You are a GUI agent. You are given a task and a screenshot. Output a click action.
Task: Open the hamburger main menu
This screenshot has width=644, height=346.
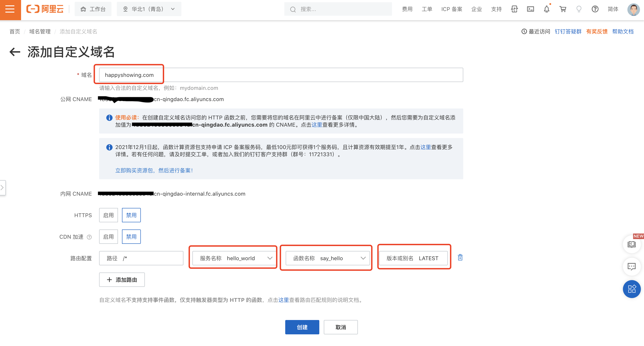10,9
